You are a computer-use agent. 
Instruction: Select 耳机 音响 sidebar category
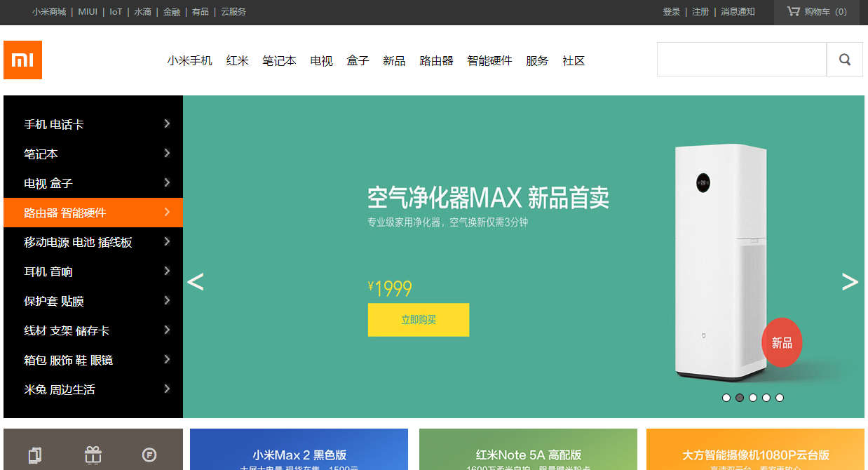[x=93, y=271]
